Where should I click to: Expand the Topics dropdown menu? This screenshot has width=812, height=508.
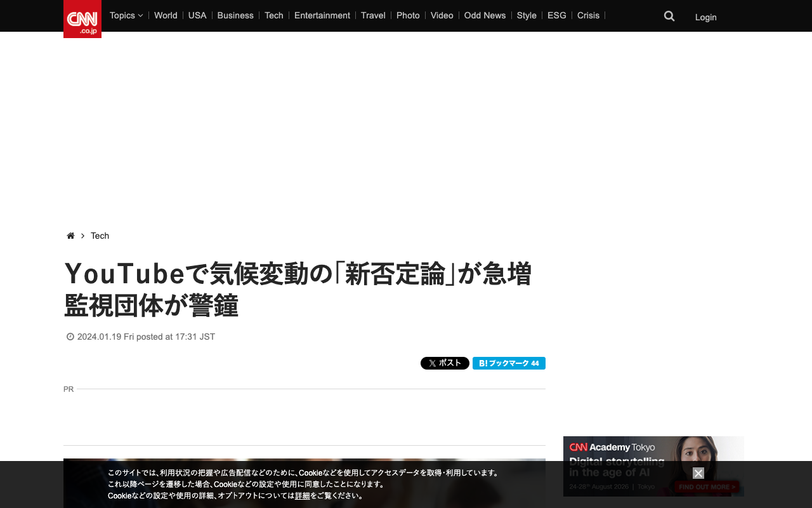pos(126,15)
